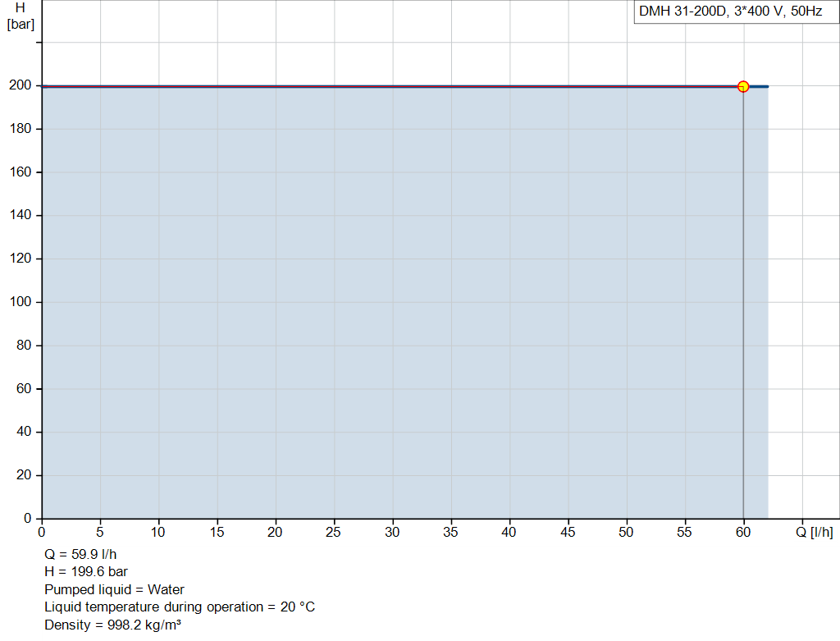Click the H = 199.6 bar text
Image resolution: width=840 pixels, height=641 pixels.
[86, 572]
